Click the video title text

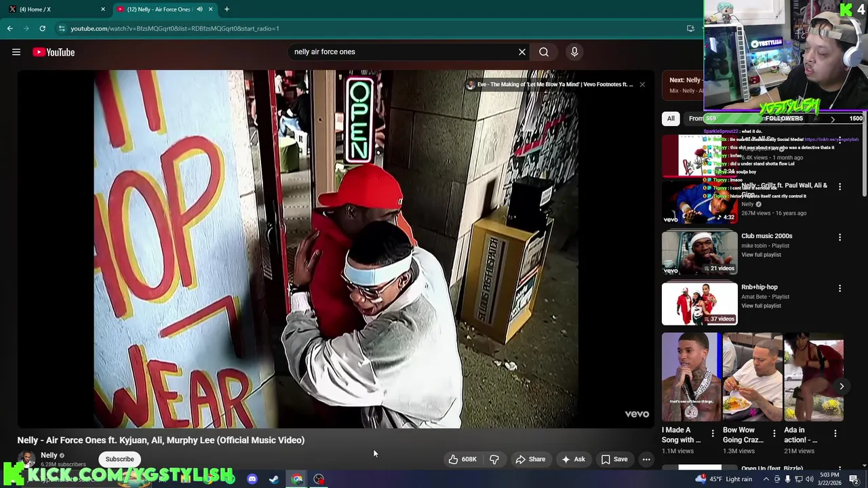click(x=161, y=440)
